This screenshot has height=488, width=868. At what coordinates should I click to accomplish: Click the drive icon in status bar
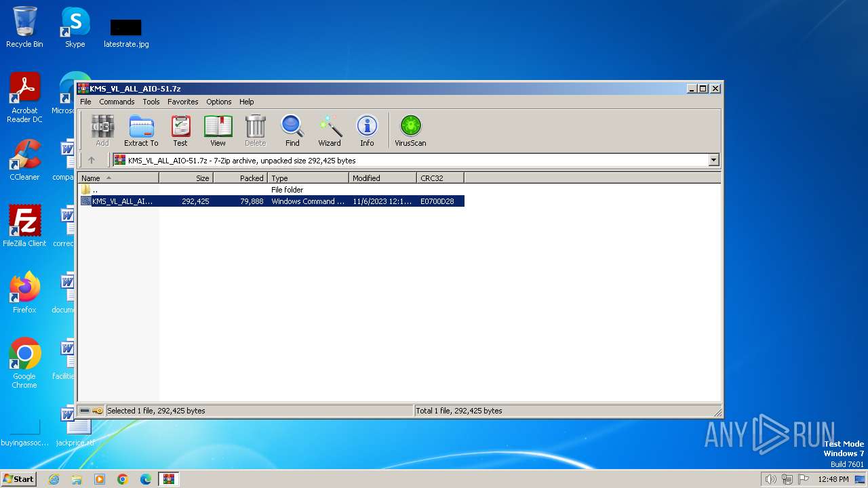(84, 411)
